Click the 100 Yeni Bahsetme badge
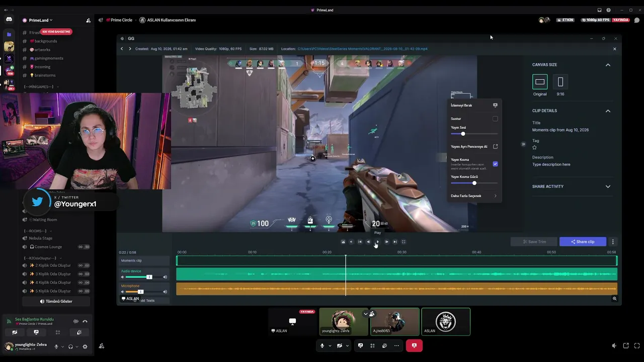This screenshot has width=644, height=362. (x=56, y=32)
